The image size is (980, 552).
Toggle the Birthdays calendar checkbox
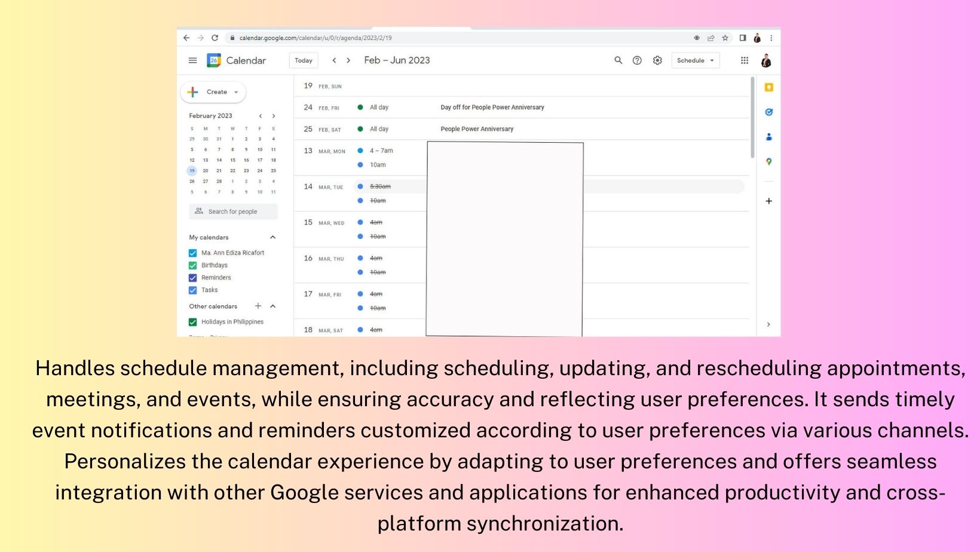(193, 265)
